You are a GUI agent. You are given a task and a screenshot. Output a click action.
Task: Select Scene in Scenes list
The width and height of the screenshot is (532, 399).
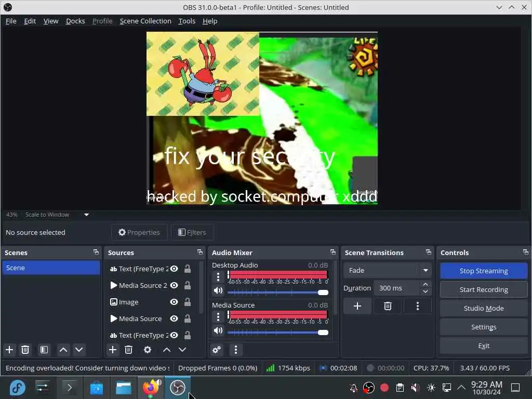[51, 268]
